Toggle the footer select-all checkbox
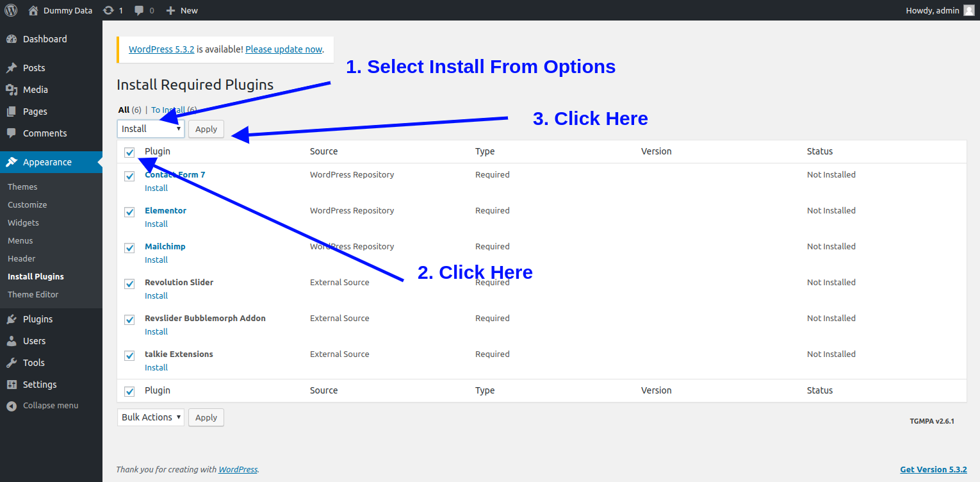 tap(129, 392)
